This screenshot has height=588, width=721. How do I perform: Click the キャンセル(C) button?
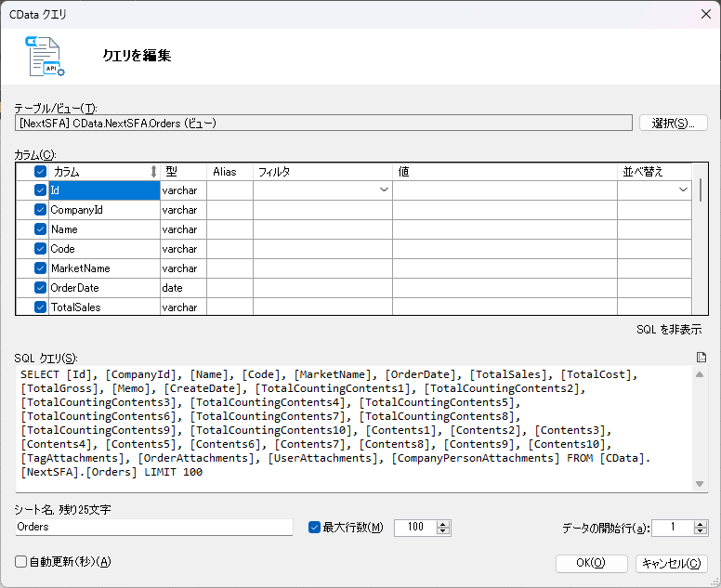(x=672, y=563)
